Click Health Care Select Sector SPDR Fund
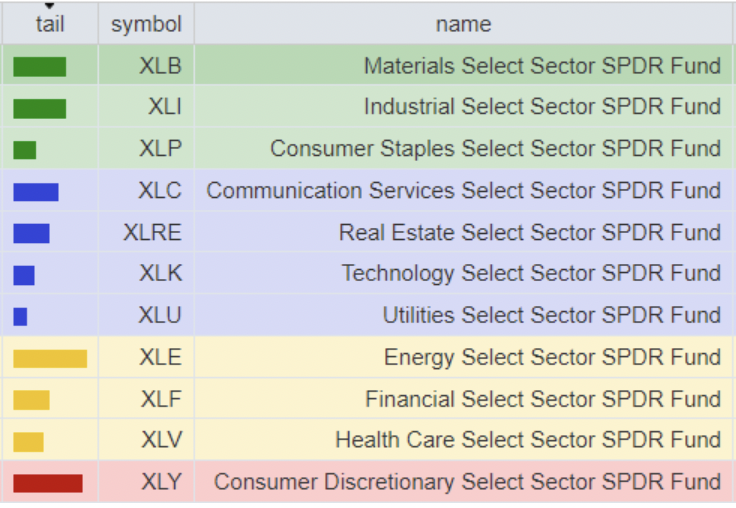This screenshot has height=508, width=736. [x=527, y=440]
